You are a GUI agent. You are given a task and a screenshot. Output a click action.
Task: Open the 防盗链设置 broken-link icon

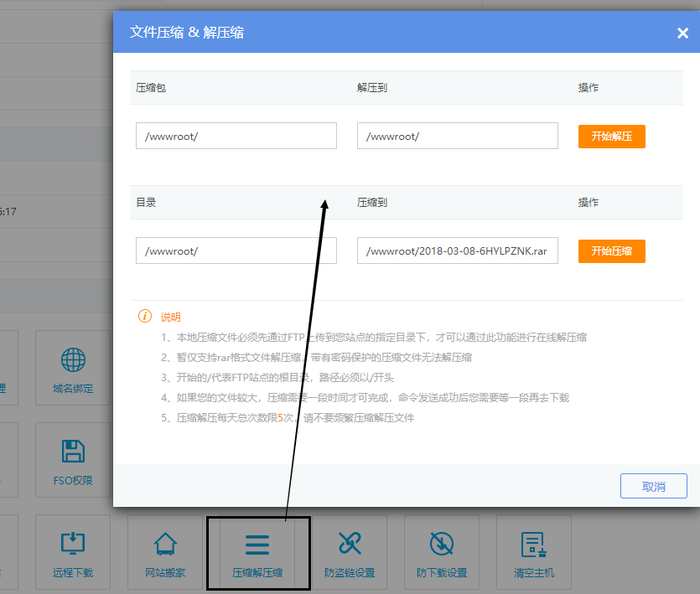350,544
